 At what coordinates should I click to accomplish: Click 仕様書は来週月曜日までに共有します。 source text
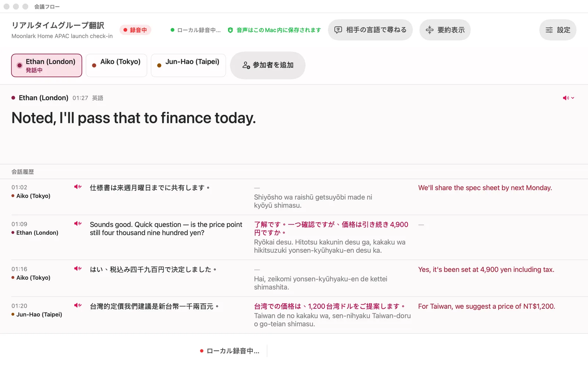click(x=150, y=188)
